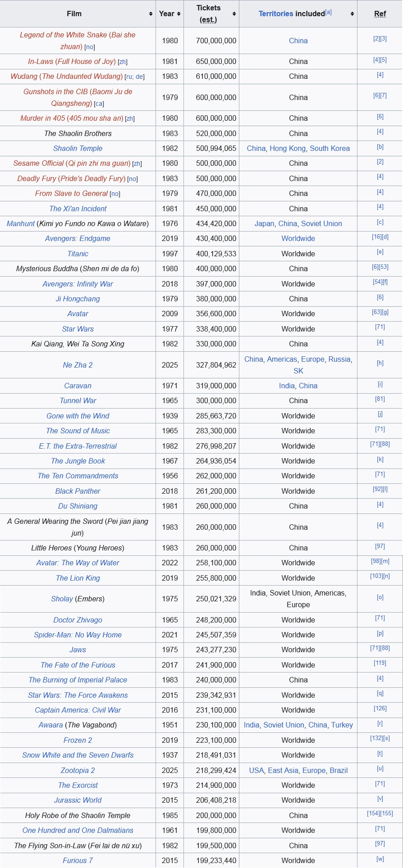Open The Xi'an Incident link
The image size is (403, 868).
pos(78,209)
